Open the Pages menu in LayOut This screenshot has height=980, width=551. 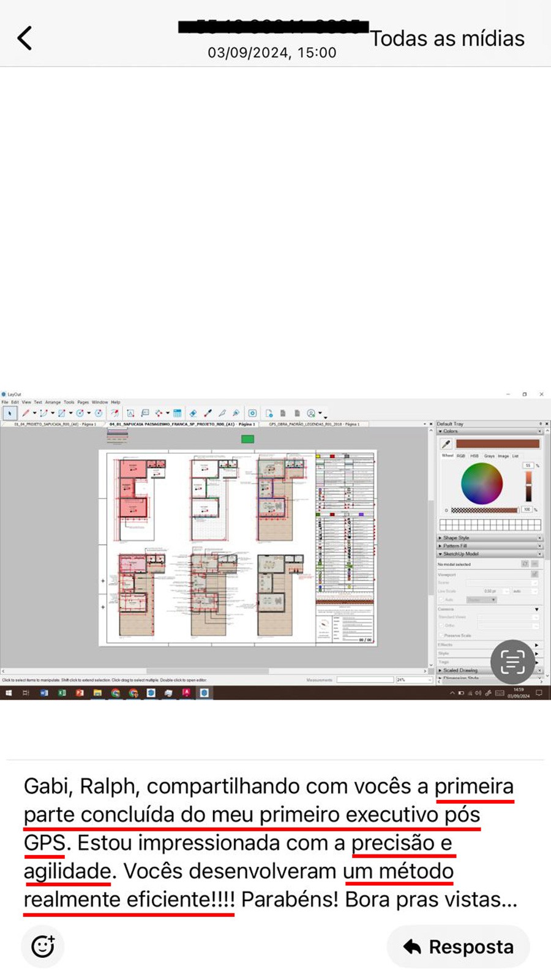pos(83,402)
